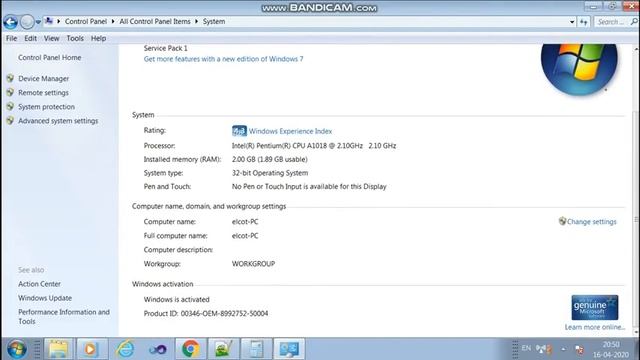Viewport: 640px width, 360px height.
Task: Click the network tray icon
Action: point(543,349)
